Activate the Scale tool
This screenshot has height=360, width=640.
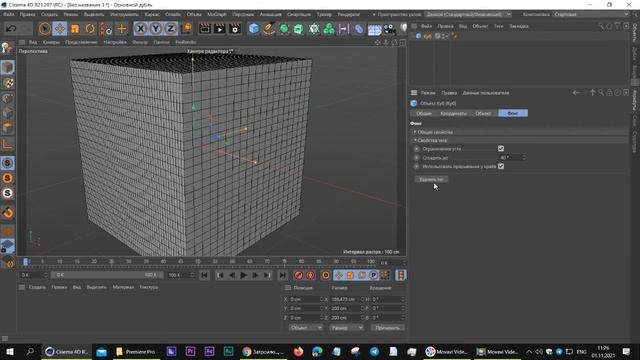pyautogui.click(x=75, y=29)
